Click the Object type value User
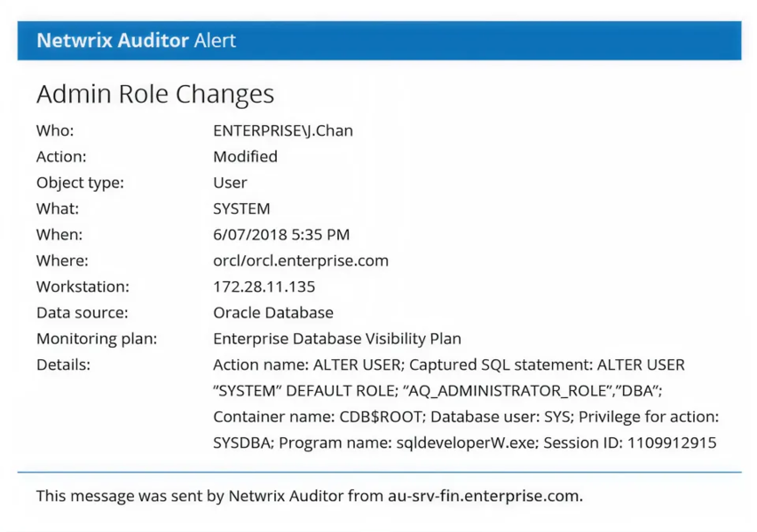Viewport: 757px width, 532px height. pos(230,183)
